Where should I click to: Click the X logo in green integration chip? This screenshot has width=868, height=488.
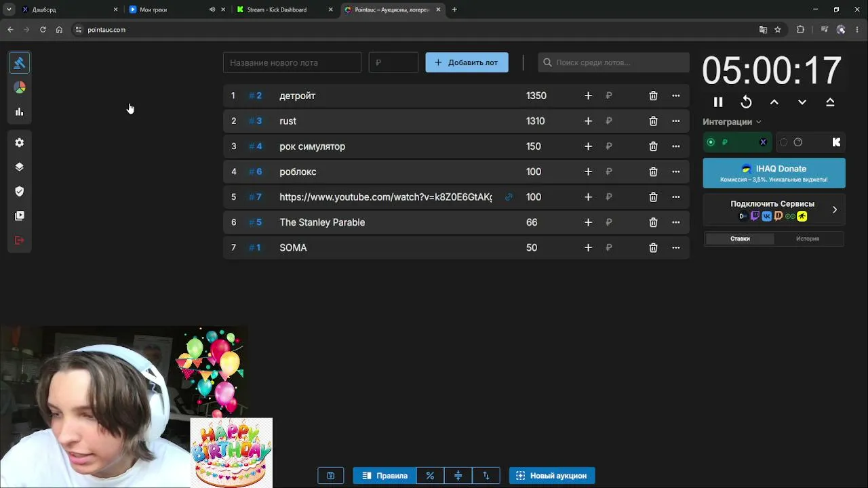(763, 142)
